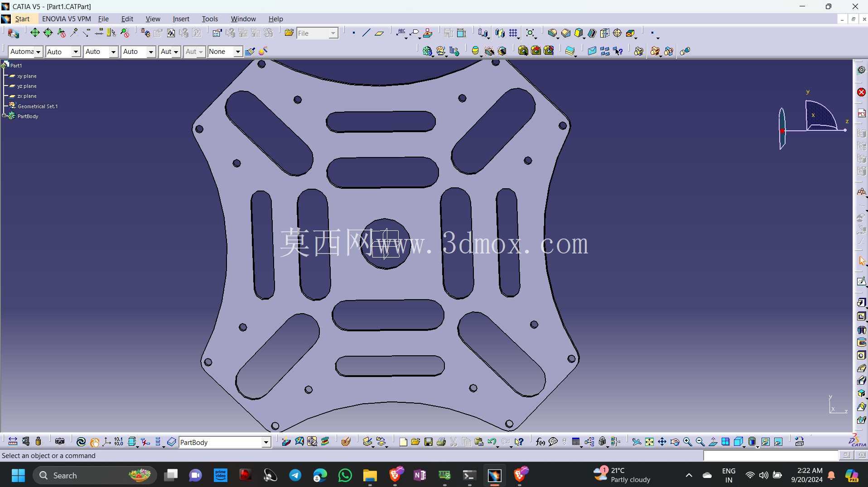Select Part1 root node in tree
This screenshot has height=487, width=868.
16,66
